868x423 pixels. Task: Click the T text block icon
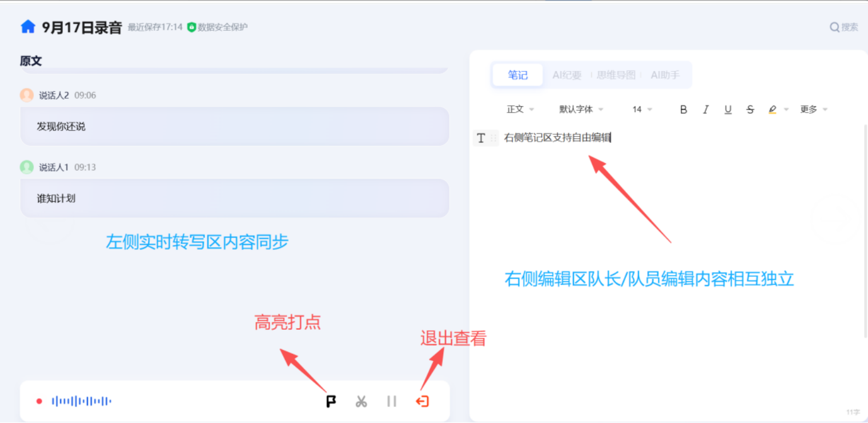point(481,138)
